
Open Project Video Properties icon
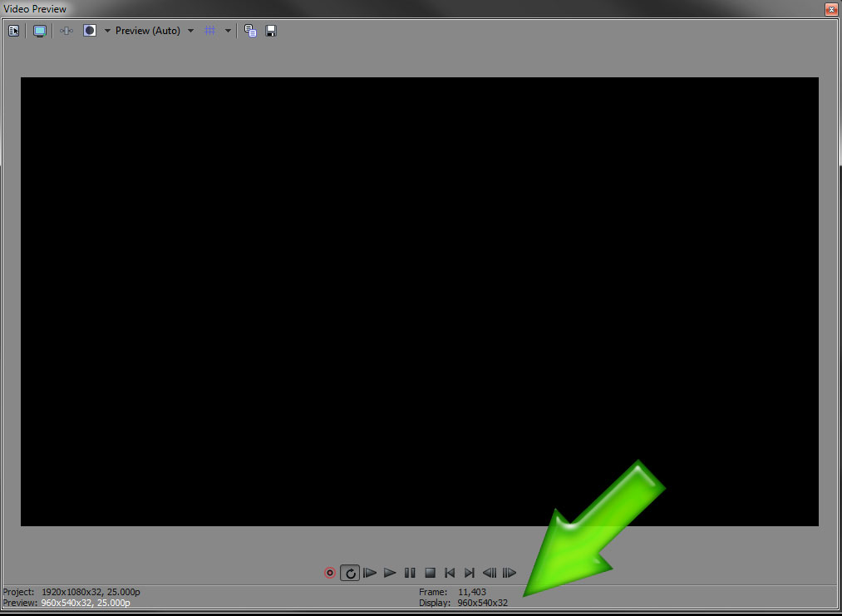click(13, 31)
